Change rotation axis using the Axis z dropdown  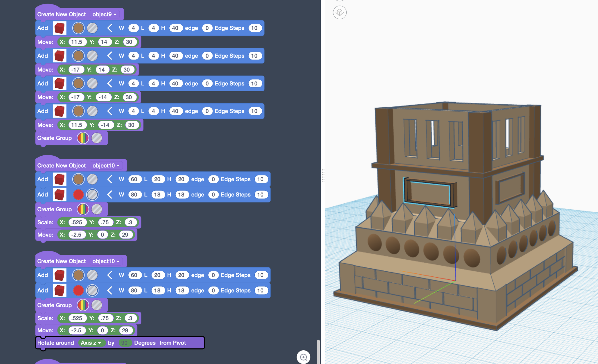click(x=91, y=343)
